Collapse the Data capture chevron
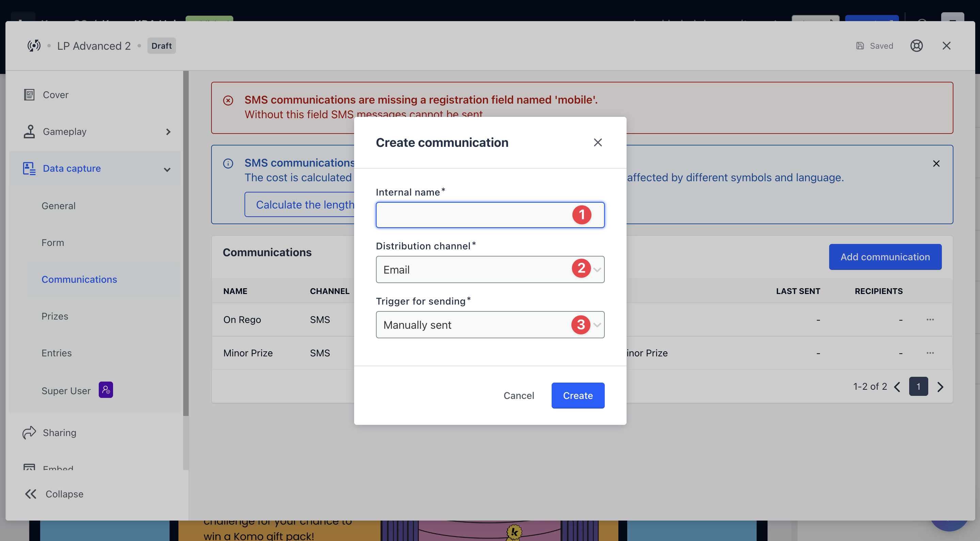980x541 pixels. tap(167, 169)
